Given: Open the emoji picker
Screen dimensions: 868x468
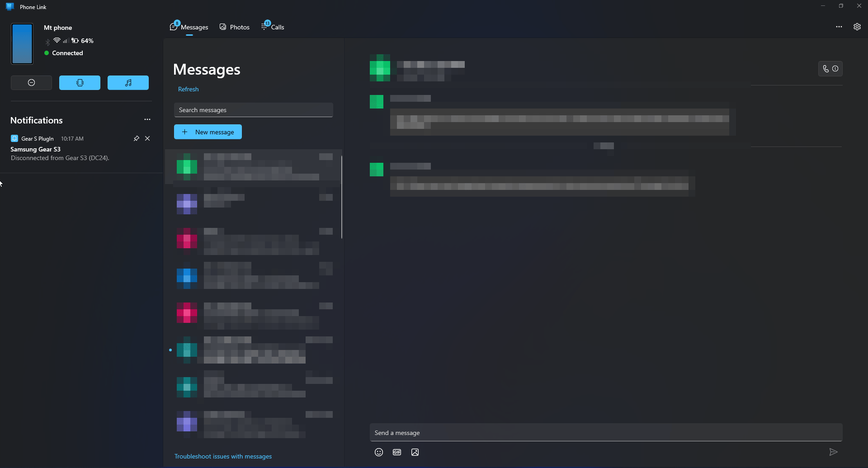Looking at the screenshot, I should coord(379,452).
